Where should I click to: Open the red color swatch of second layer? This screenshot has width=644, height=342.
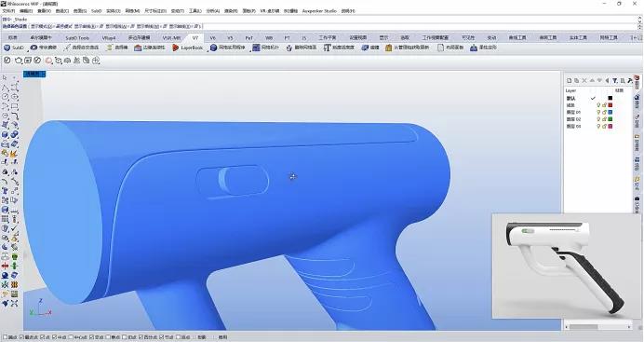coord(610,105)
